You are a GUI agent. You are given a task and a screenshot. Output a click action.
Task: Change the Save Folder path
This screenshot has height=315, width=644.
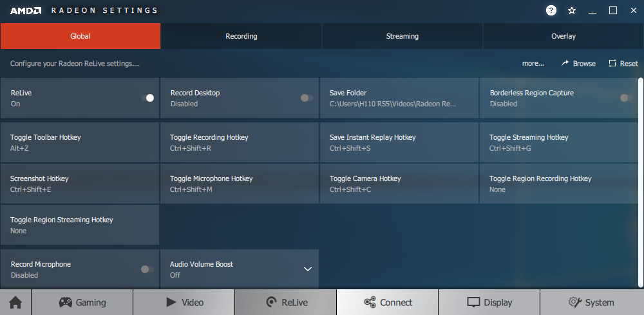tap(399, 98)
